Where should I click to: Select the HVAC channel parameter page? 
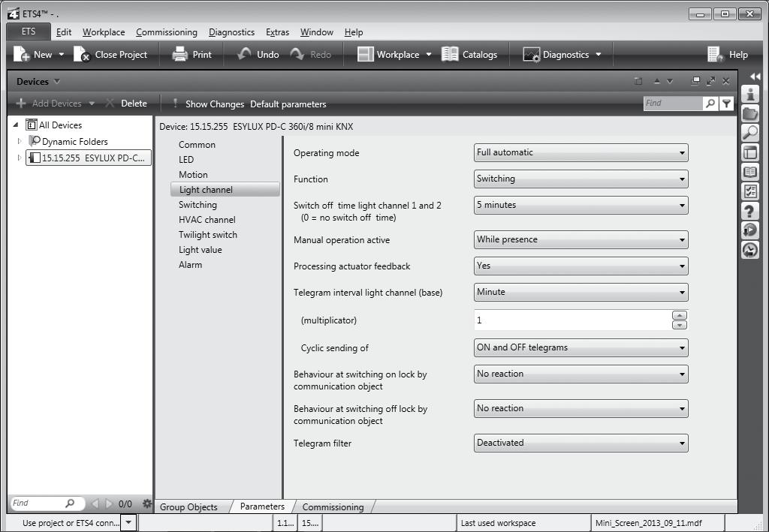point(207,219)
